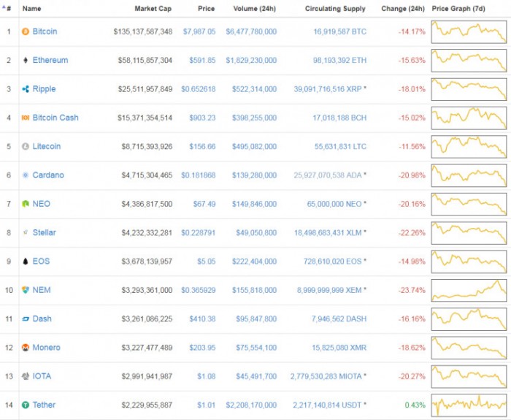Screen dimensions: 511x420
Task: Click the Monero orange logo icon
Action: pyautogui.click(x=26, y=348)
